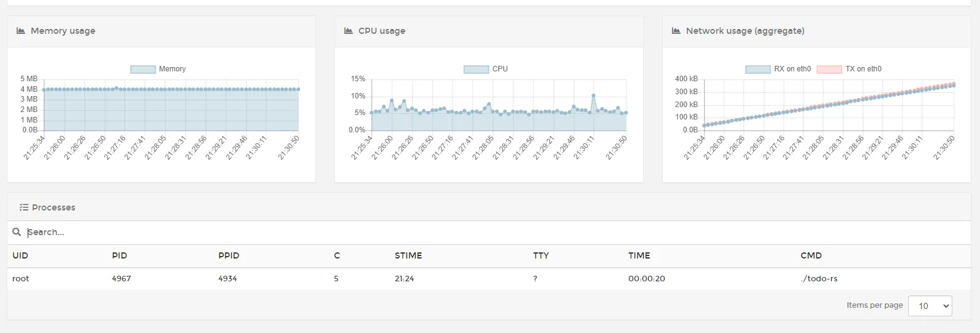Click the Network usage chart icon
This screenshot has width=980, height=333.
tap(676, 31)
